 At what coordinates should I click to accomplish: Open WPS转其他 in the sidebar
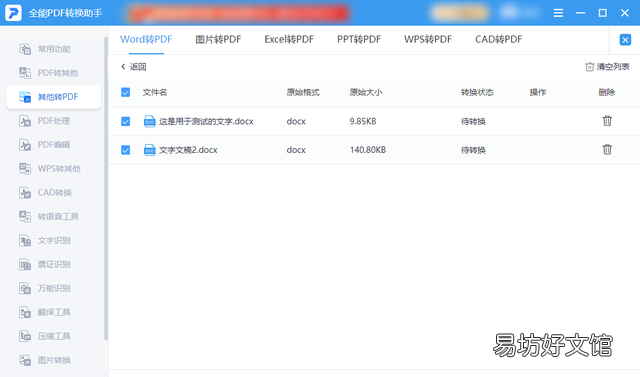50,169
